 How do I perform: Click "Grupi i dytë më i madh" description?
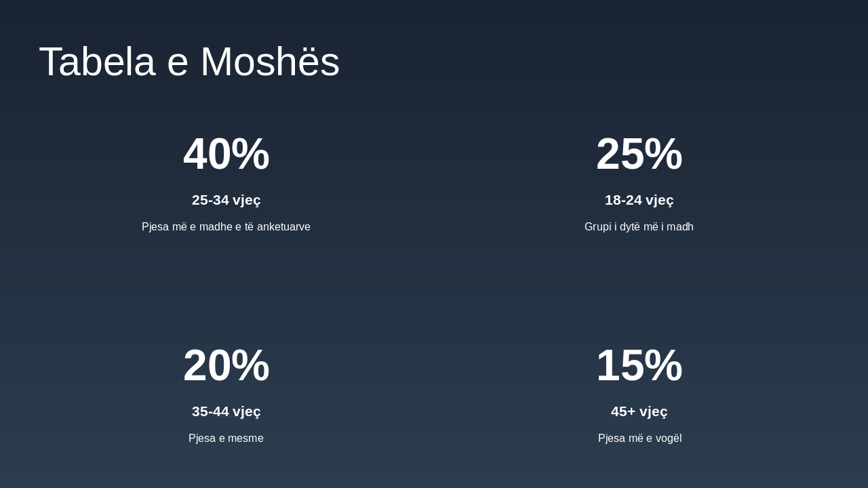click(x=639, y=227)
